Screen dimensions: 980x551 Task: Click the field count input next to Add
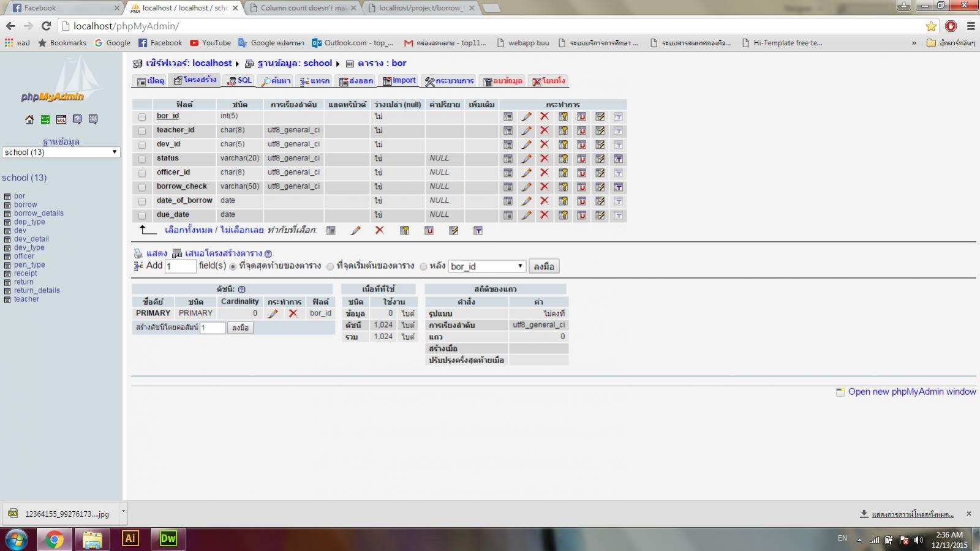[x=180, y=266]
